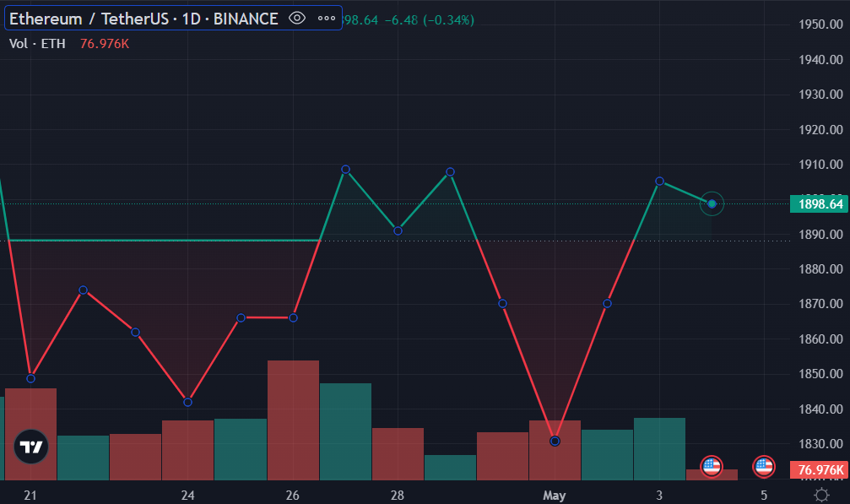Click the data point on the 3rd
This screenshot has width=850, height=504.
coord(659,182)
